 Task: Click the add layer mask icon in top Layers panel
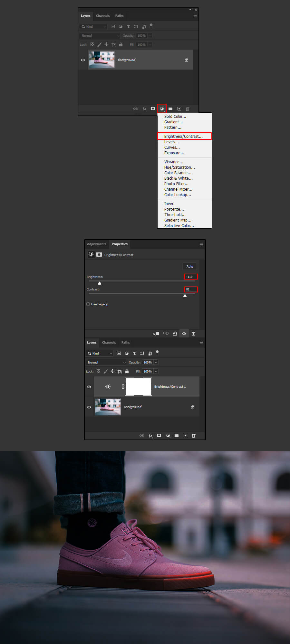pyautogui.click(x=153, y=109)
